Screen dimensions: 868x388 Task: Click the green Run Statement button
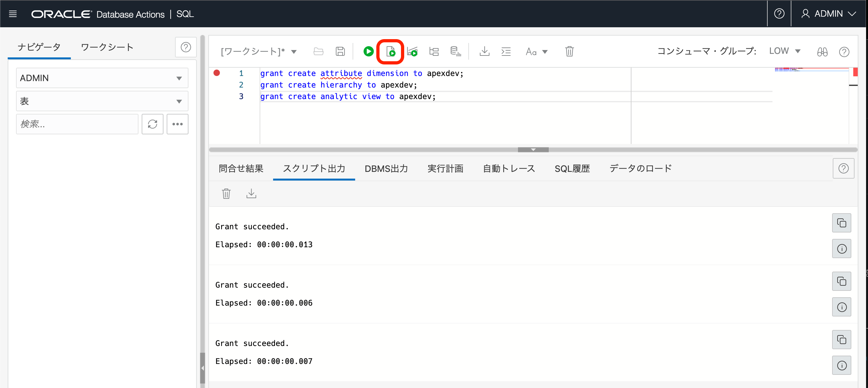coord(368,52)
